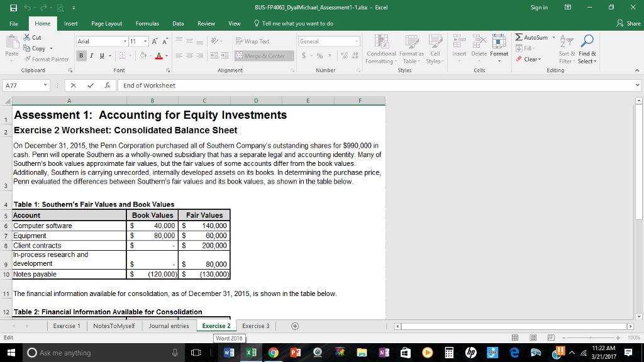Click inside the Name Box showing A77
This screenshot has width=644, height=362.
(22, 85)
